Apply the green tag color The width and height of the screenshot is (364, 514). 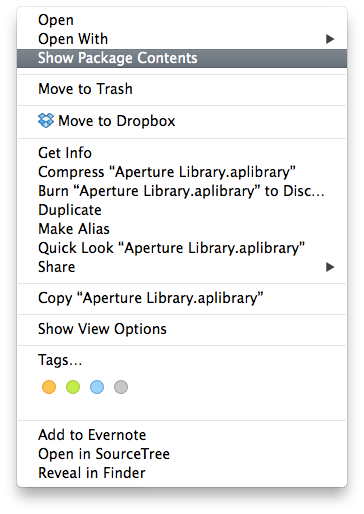[73, 387]
